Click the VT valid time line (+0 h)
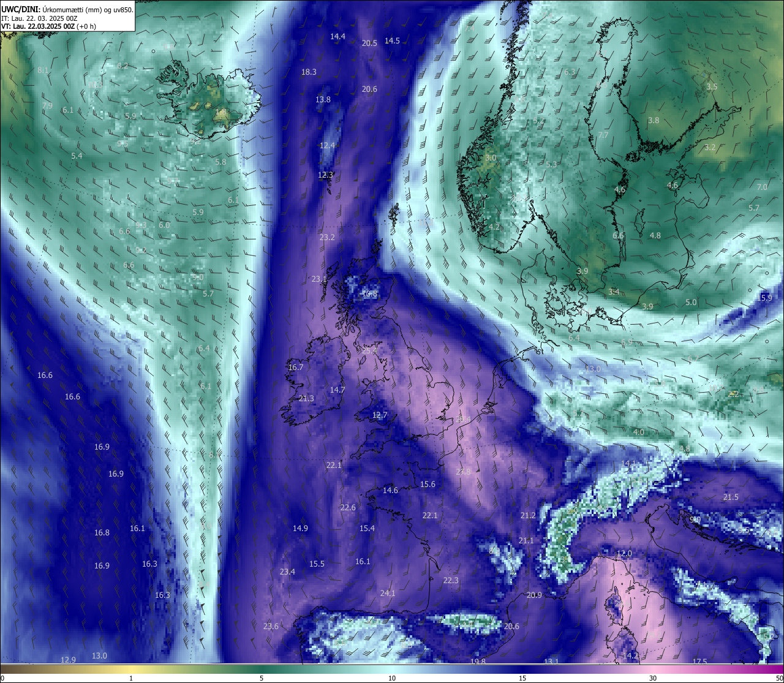This screenshot has height=683, width=784. click(48, 26)
